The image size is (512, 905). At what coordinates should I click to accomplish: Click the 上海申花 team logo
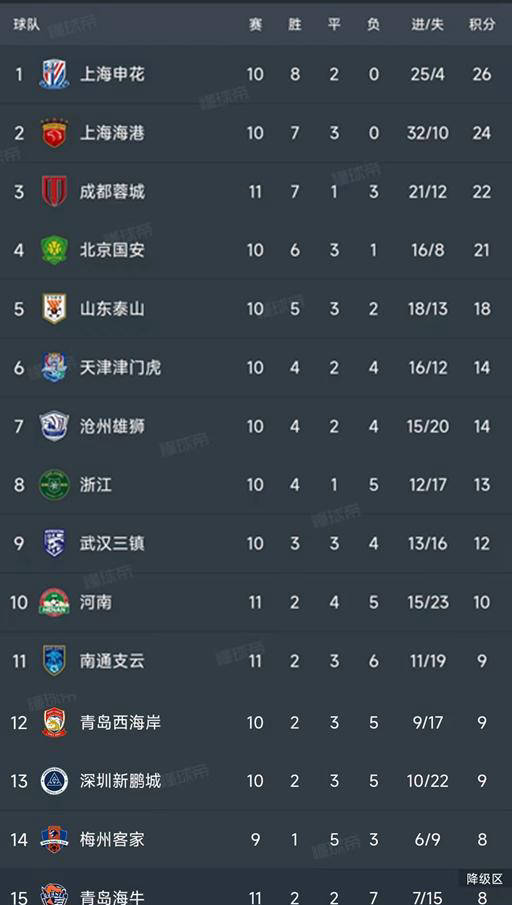[54, 74]
